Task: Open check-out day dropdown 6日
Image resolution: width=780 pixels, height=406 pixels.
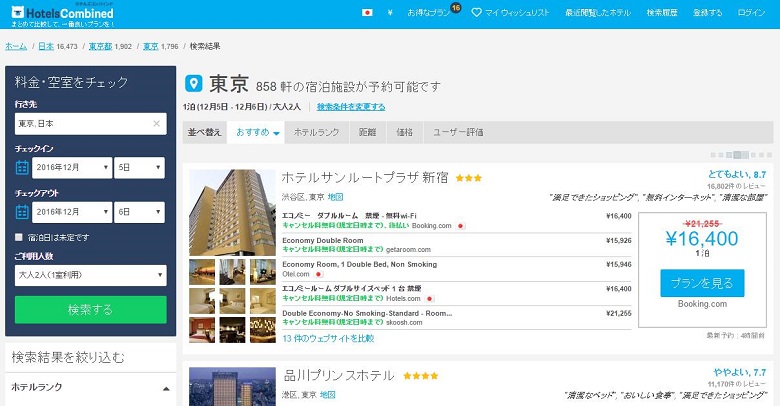Action: click(x=139, y=212)
